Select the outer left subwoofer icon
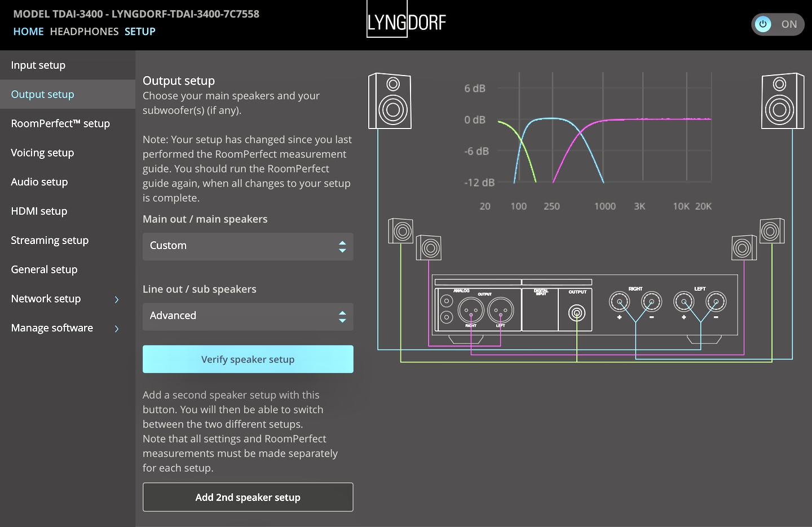812x527 pixels. (401, 231)
